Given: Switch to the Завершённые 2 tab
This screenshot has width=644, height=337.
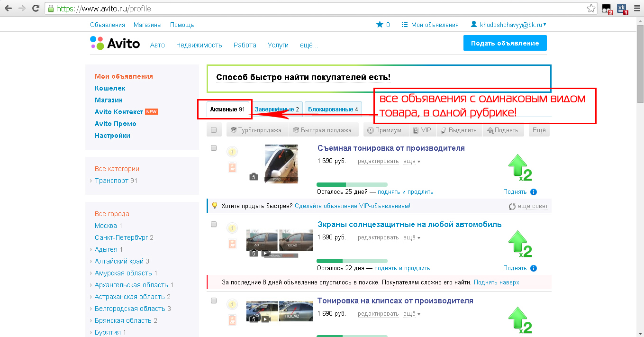Looking at the screenshot, I should (x=277, y=109).
